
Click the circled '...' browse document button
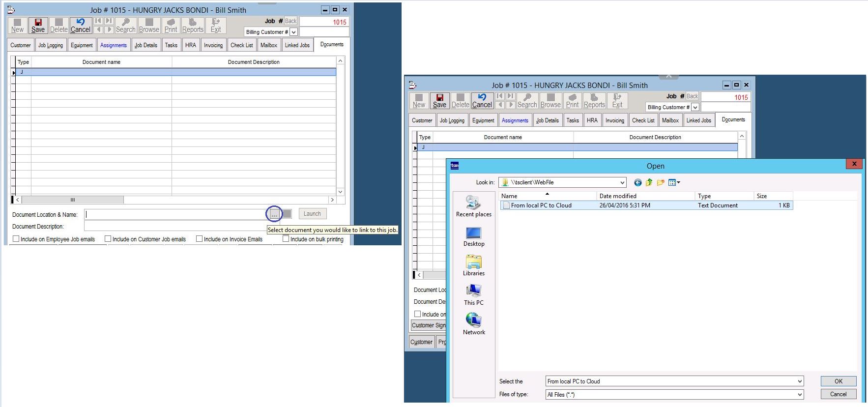click(x=274, y=214)
